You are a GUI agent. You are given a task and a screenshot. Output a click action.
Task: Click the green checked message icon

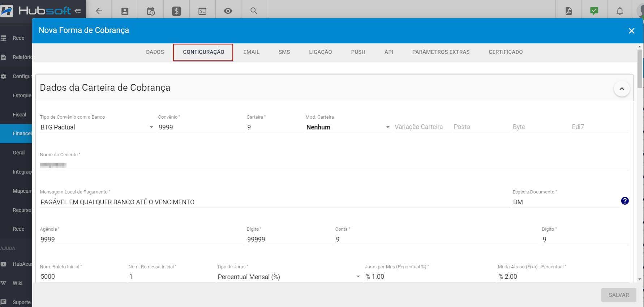click(x=594, y=11)
